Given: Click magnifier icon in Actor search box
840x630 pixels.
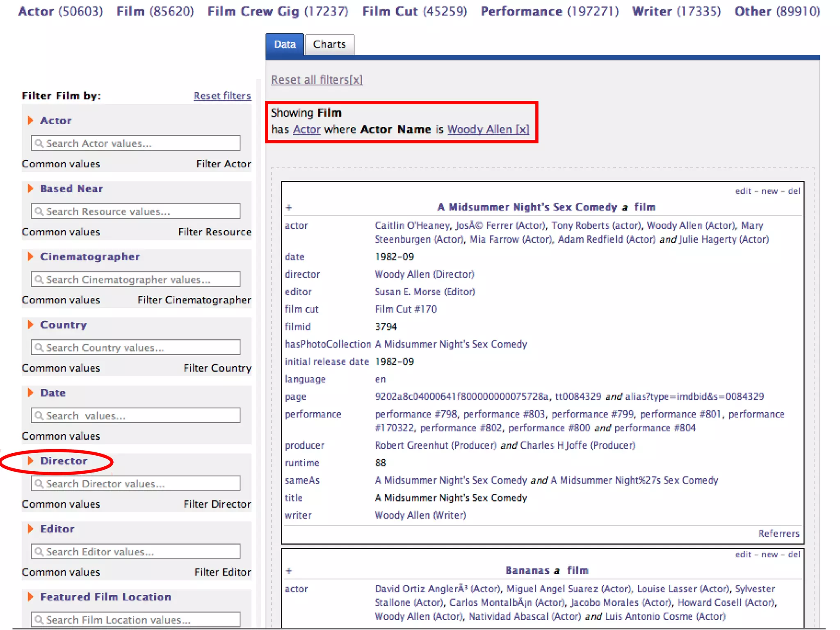Looking at the screenshot, I should pyautogui.click(x=39, y=144).
